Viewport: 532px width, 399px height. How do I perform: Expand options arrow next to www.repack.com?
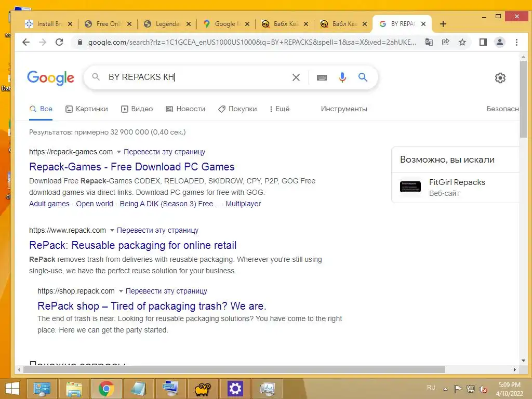(112, 230)
